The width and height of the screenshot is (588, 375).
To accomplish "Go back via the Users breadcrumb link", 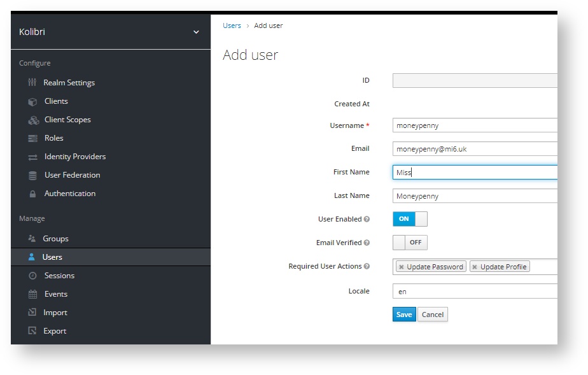I will (x=231, y=25).
